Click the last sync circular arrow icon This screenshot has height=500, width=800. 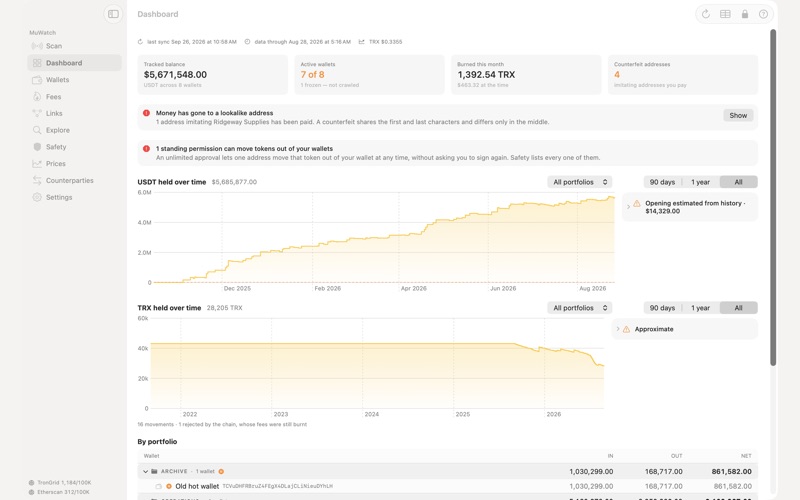(x=140, y=42)
